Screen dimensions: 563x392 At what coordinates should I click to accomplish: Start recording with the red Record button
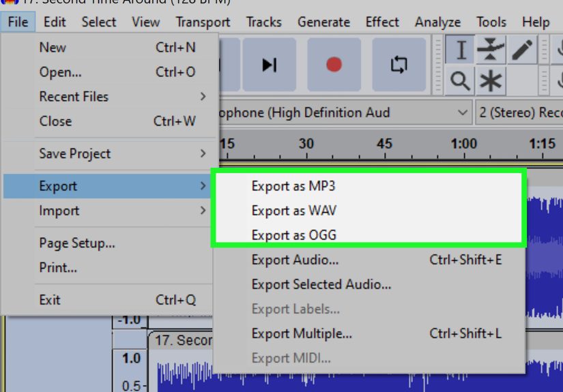(334, 65)
